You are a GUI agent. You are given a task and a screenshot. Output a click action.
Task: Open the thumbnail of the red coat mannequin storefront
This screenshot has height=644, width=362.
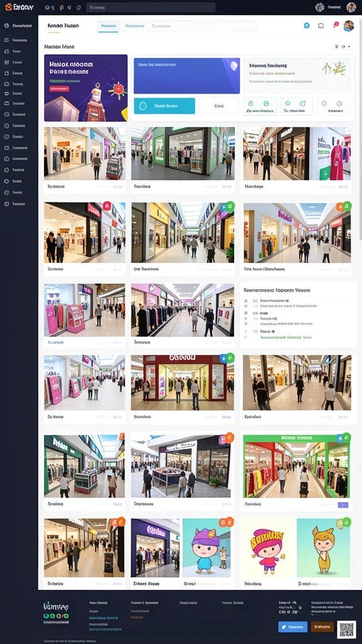pos(297,153)
